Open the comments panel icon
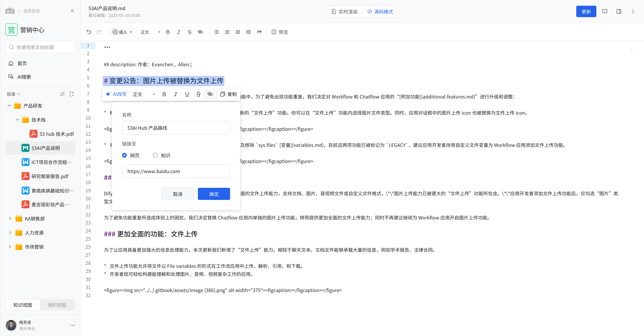Screen dimensions: 644x336 point(605,12)
